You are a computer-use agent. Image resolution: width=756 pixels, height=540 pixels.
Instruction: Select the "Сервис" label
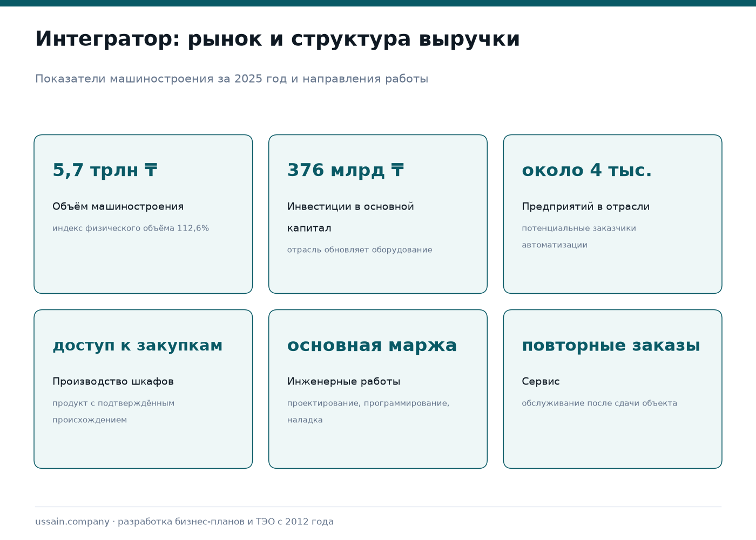pos(541,381)
